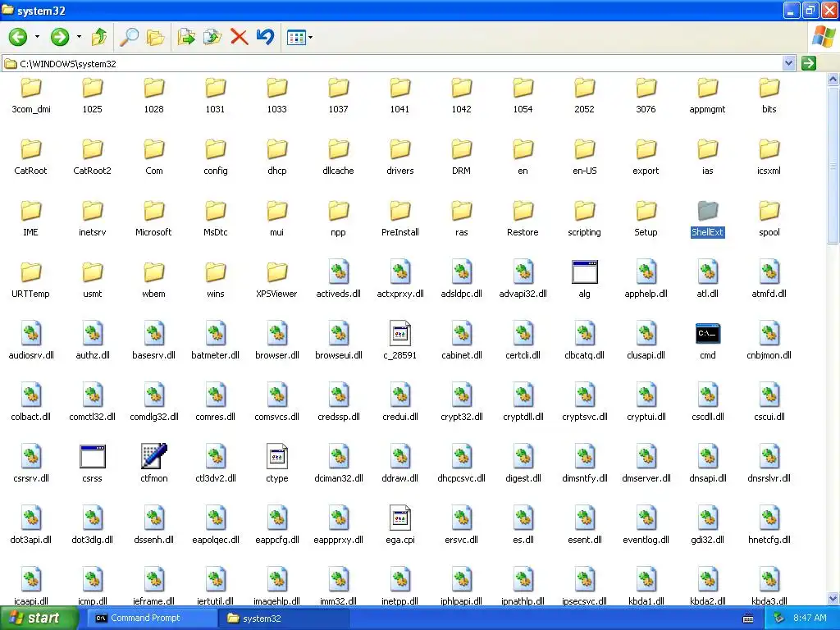Image resolution: width=840 pixels, height=630 pixels.
Task: Go up one folder level
Action: 99,37
